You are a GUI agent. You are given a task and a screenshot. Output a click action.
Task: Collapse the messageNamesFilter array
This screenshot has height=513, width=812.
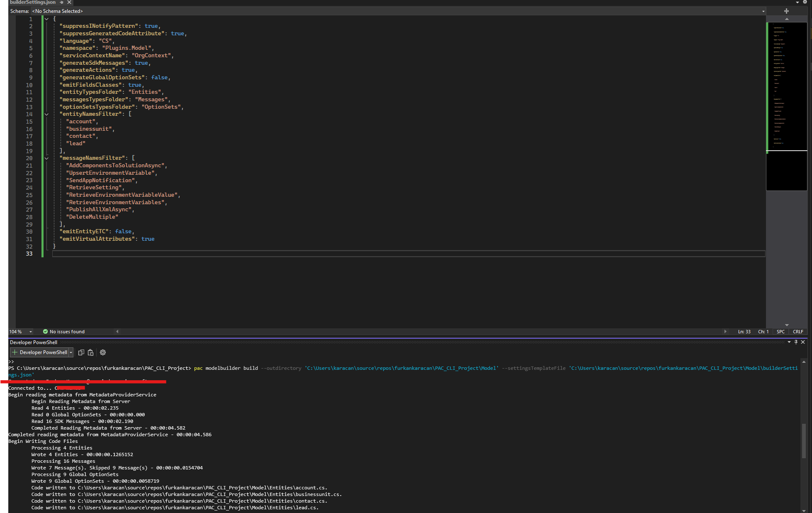pyautogui.click(x=46, y=158)
